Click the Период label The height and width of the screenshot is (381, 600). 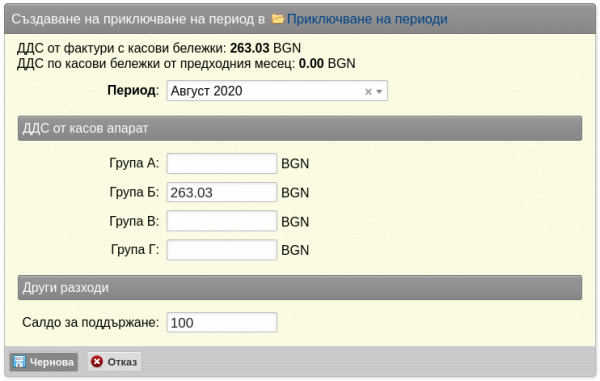(x=133, y=90)
